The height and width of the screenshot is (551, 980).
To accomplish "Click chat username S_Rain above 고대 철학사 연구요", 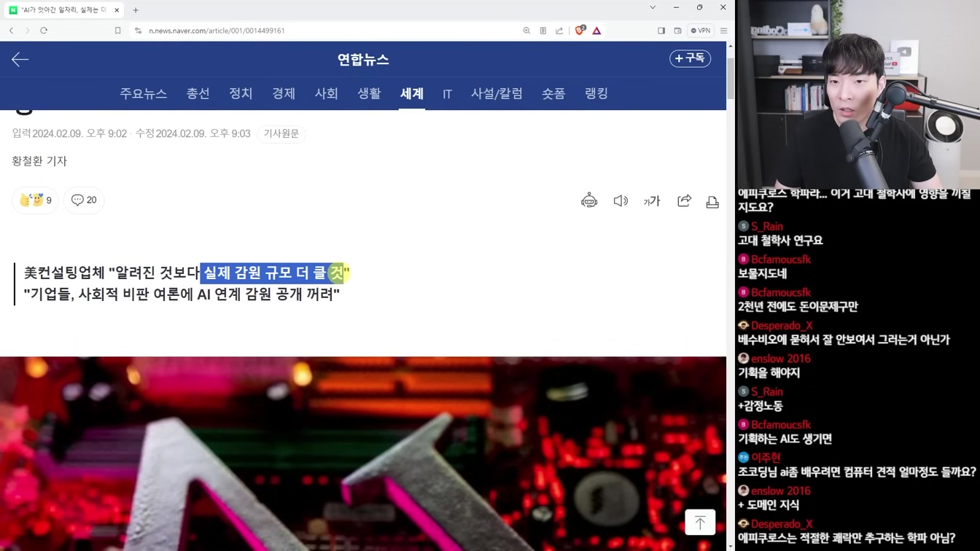I will [x=767, y=226].
